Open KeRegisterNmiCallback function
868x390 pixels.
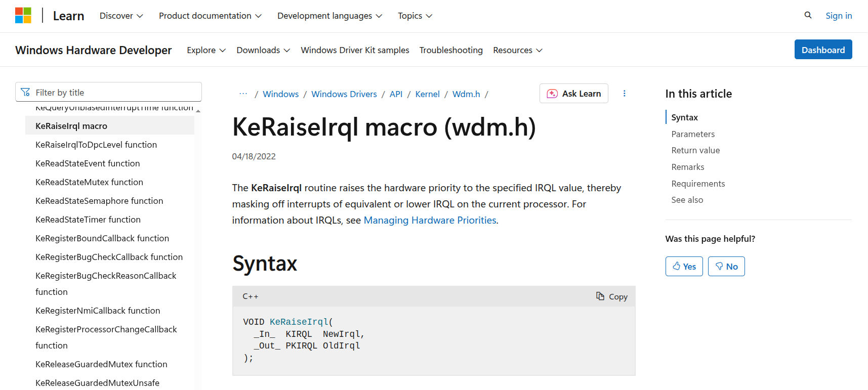(98, 311)
